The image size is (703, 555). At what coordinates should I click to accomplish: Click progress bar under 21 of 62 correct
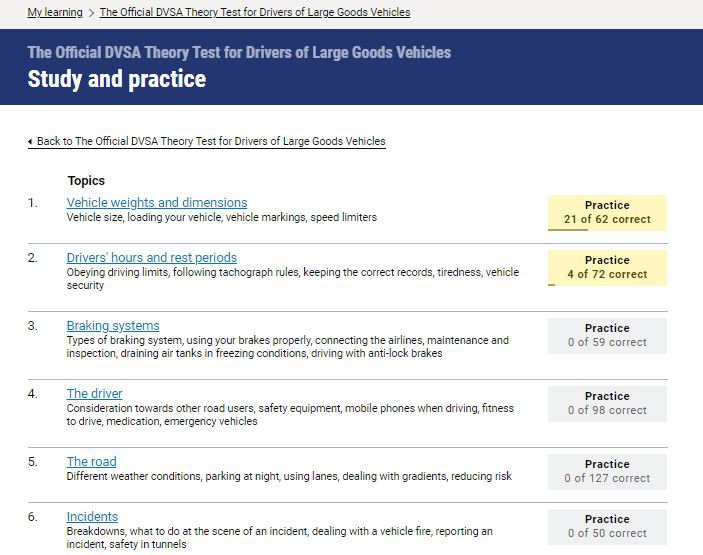point(568,230)
